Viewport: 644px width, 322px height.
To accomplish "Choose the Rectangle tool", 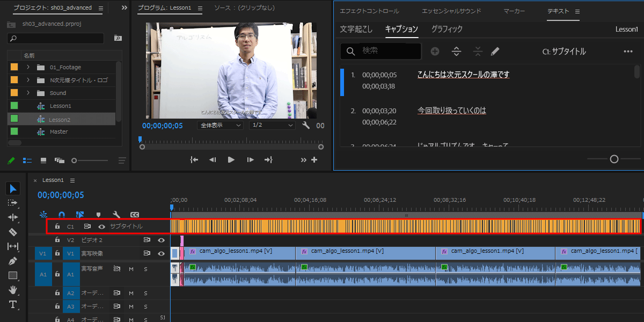I will click(x=13, y=275).
